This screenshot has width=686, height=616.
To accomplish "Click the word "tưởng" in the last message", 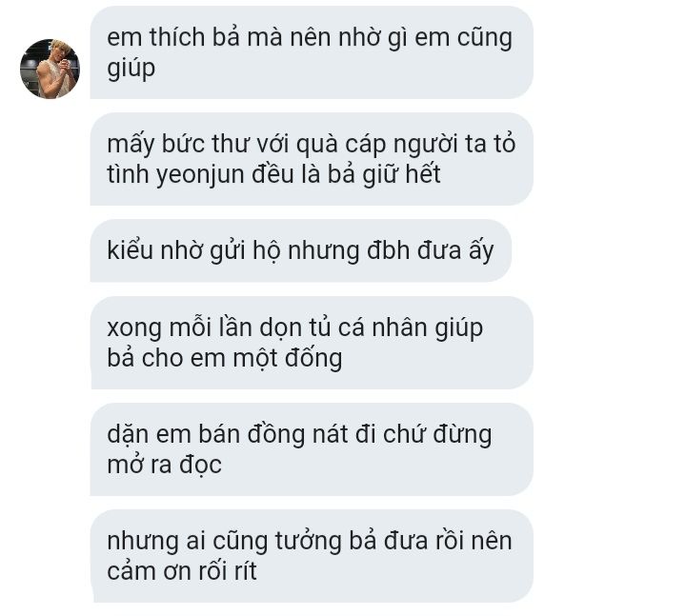I will pos(309,542).
